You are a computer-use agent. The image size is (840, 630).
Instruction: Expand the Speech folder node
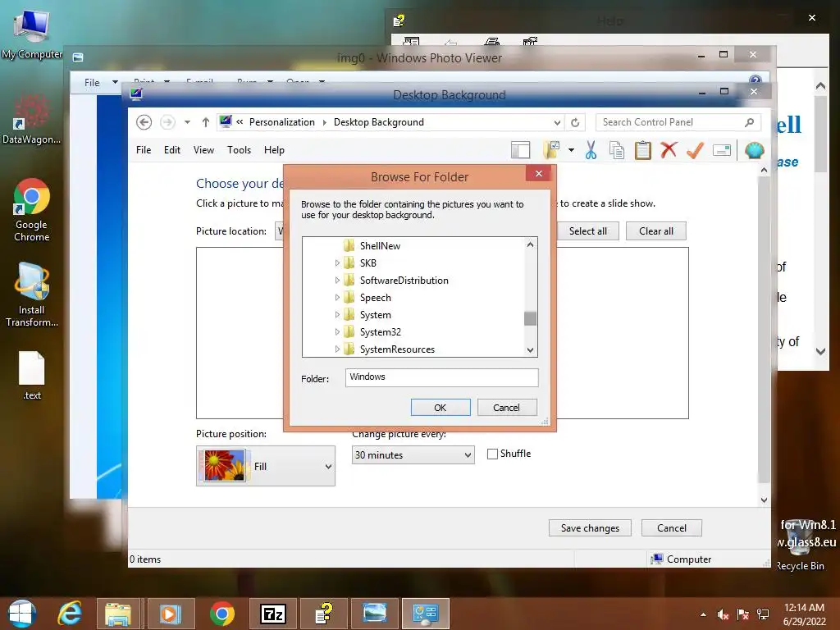coord(337,297)
